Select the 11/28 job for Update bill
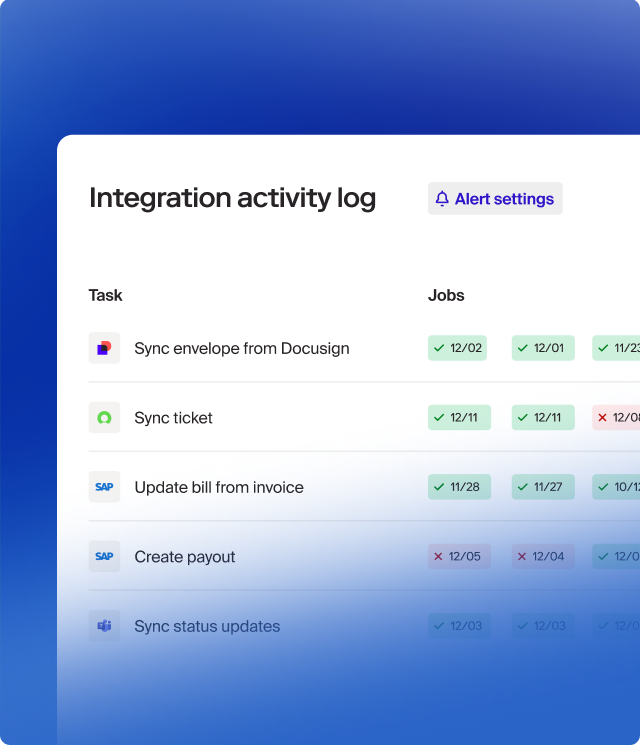This screenshot has width=640, height=745. coord(459,487)
